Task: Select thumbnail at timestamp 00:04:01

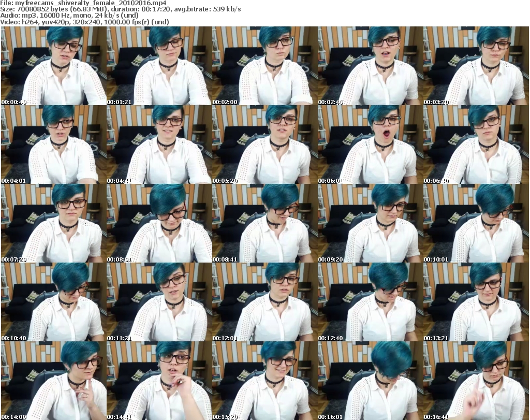Action: coord(54,144)
